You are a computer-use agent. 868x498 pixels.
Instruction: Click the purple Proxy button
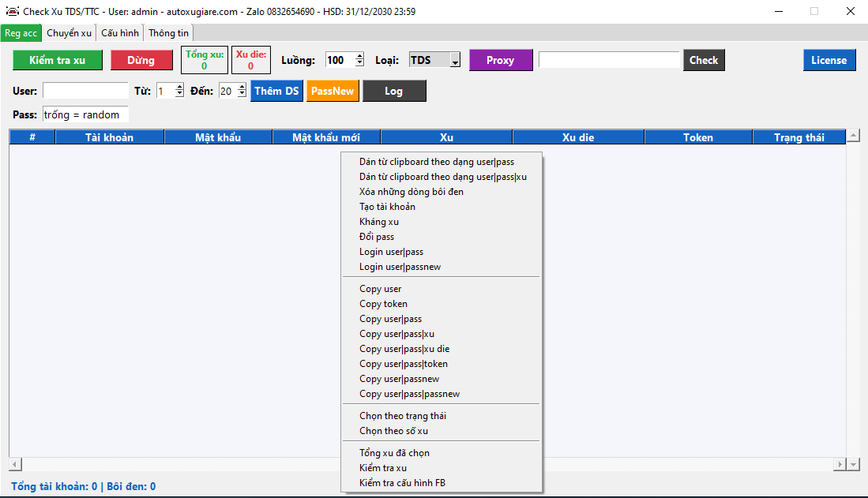(500, 61)
